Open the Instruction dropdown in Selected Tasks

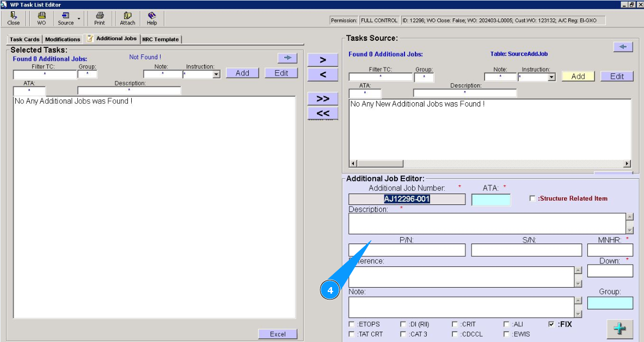pyautogui.click(x=216, y=74)
